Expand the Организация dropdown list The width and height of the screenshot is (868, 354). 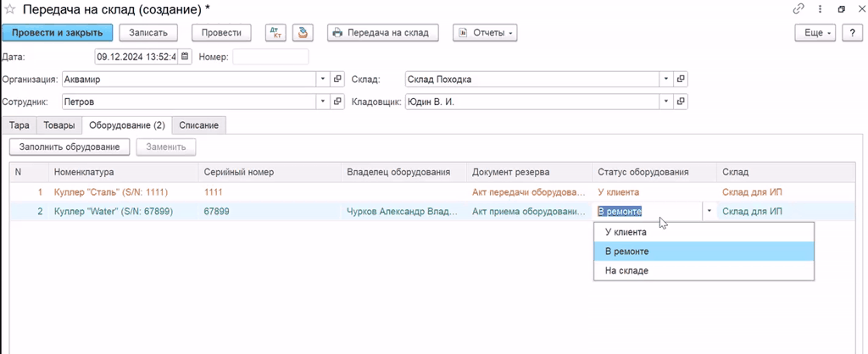coord(323,80)
